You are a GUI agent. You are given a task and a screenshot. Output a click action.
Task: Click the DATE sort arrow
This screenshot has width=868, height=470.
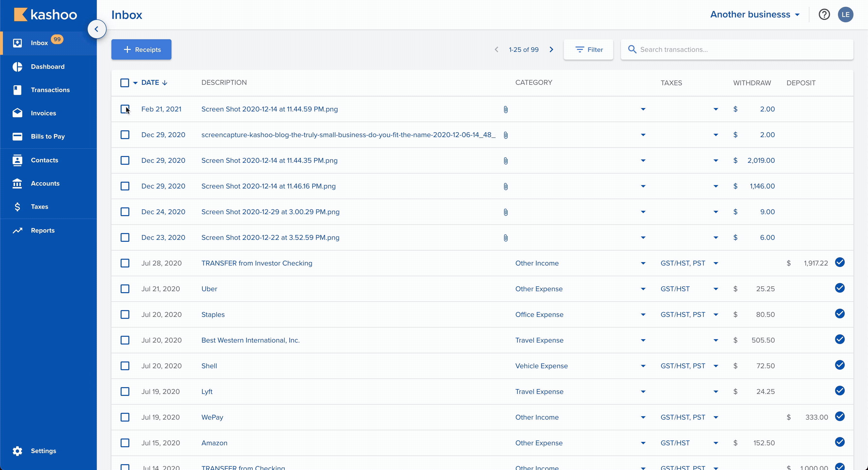[x=165, y=83]
